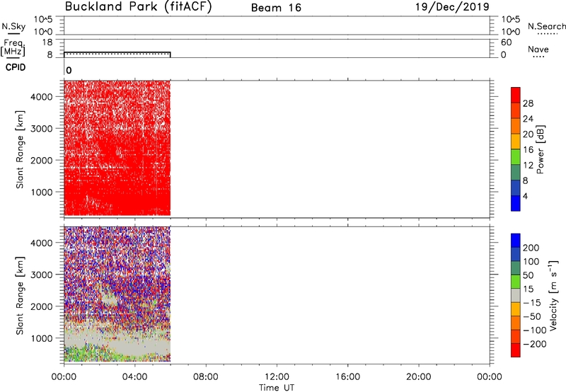Viewport: 566px width, 392px height.
Task: Click the '-100' velocity colorbar value
Action: click(x=535, y=330)
